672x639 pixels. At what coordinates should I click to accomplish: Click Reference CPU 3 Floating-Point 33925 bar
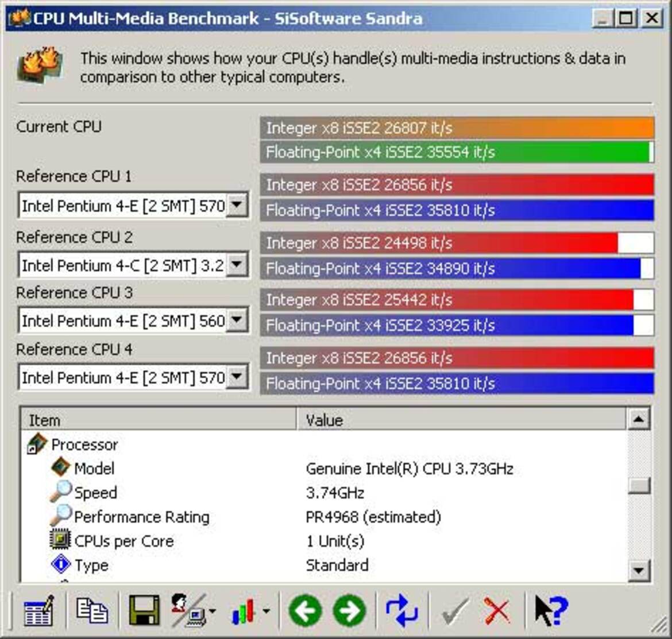pos(457,325)
